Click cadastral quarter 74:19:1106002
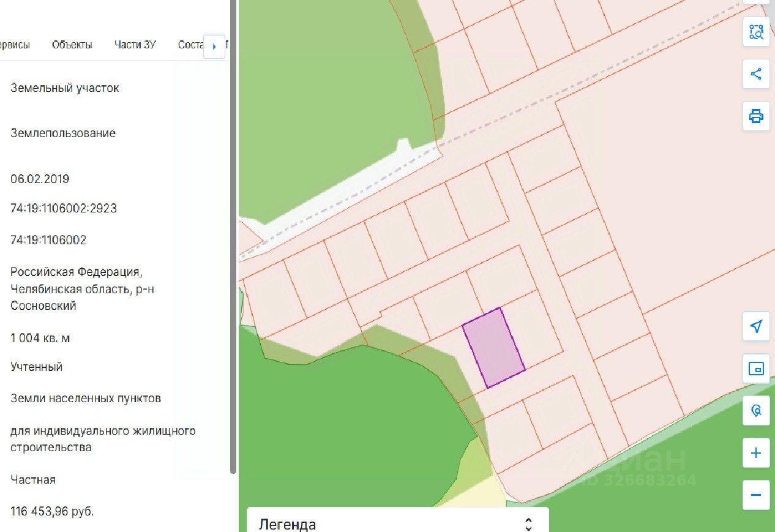This screenshot has width=775, height=532. 48,240
